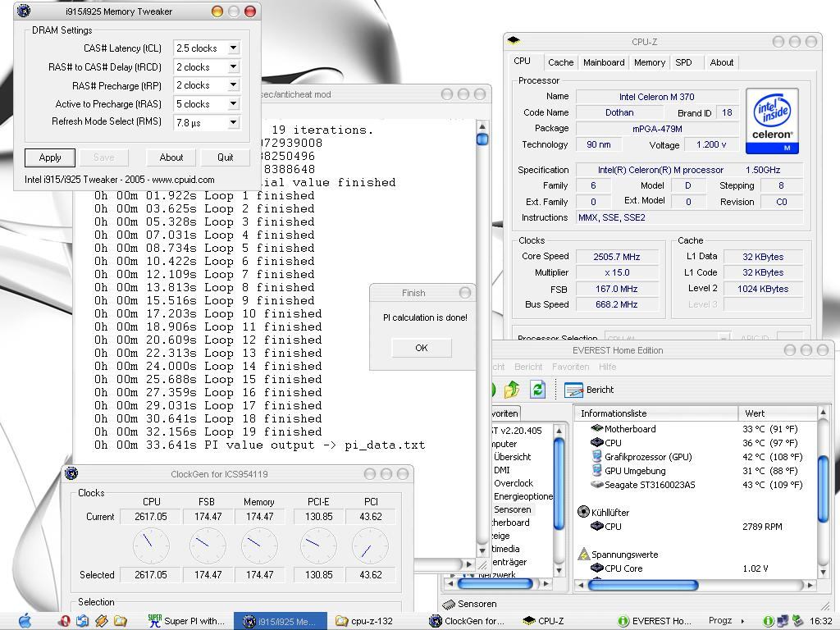This screenshot has width=840, height=630.
Task: Open the RAS# to CAS# Delay (tRCD) dropdown
Action: tap(233, 66)
